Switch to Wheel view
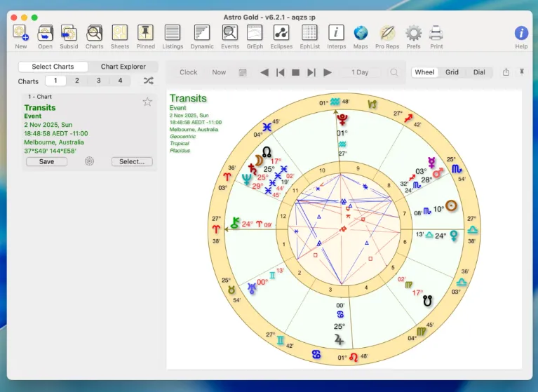Screen dimensions: 538x392 click(424, 72)
